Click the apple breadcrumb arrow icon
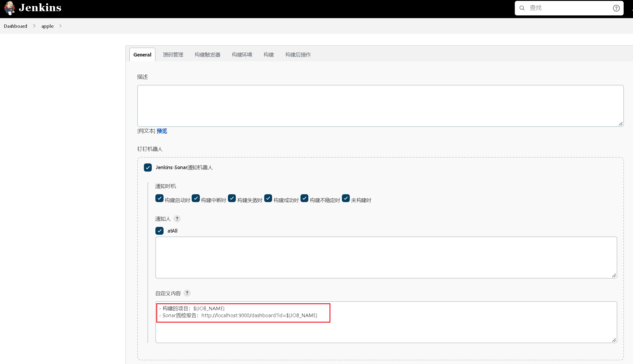Image resolution: width=633 pixels, height=364 pixels. pyautogui.click(x=61, y=26)
